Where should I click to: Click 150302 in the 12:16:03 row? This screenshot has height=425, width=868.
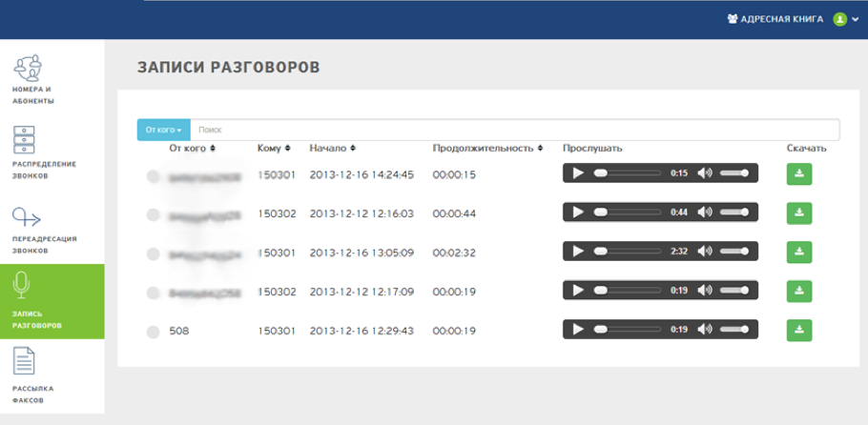coord(277,213)
